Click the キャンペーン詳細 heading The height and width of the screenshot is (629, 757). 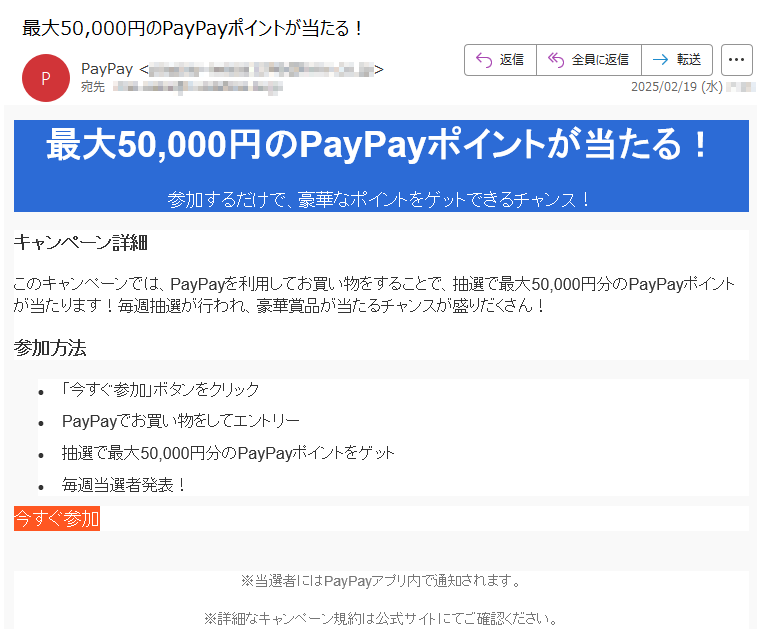[x=80, y=242]
